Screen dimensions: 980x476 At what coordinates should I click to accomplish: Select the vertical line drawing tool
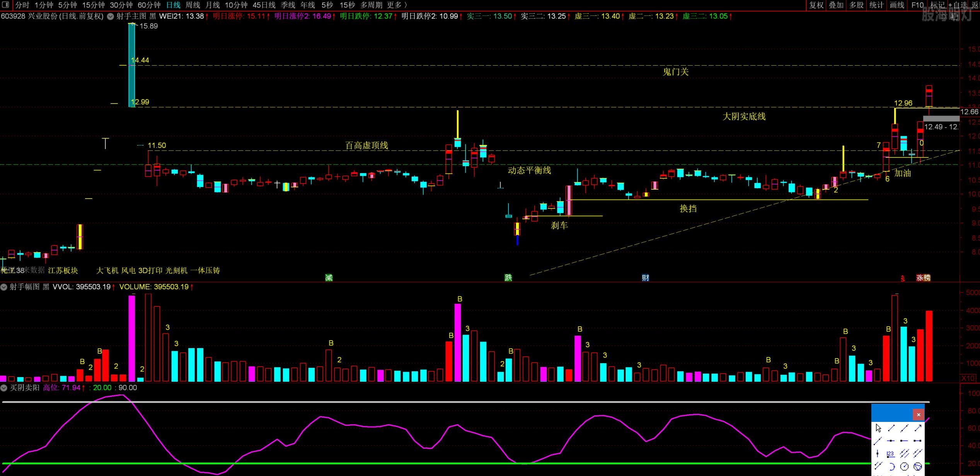point(878,453)
